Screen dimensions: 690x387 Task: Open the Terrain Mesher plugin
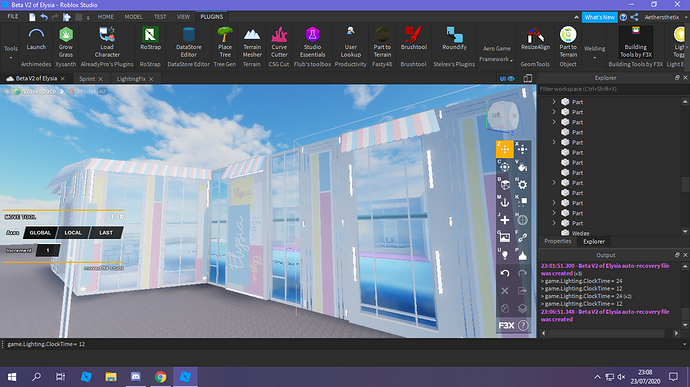coord(252,42)
